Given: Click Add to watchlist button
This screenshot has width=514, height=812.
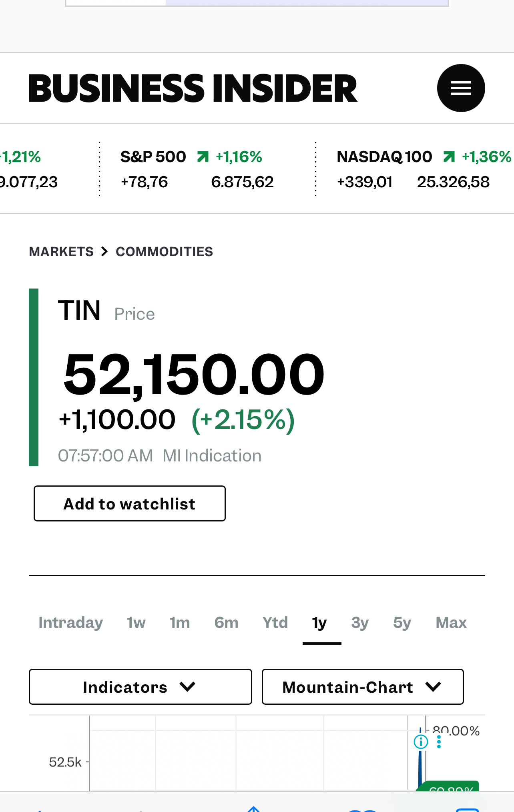Looking at the screenshot, I should point(129,503).
